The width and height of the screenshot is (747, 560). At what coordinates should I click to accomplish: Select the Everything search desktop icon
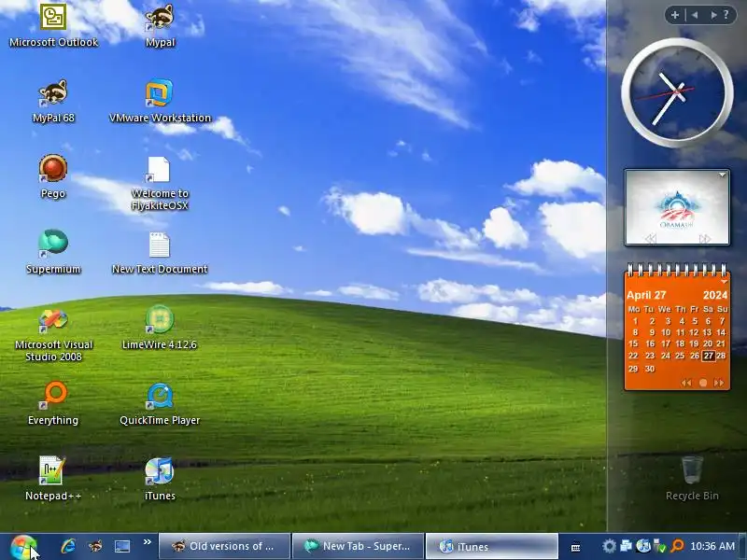coord(53,403)
